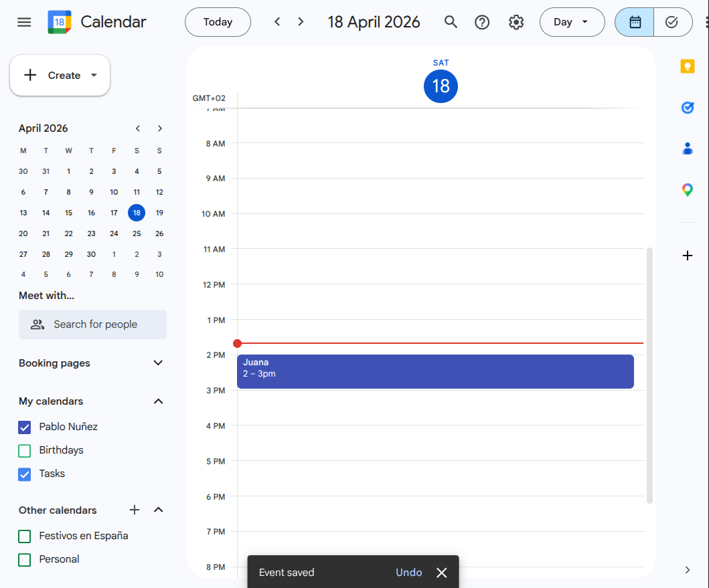The height and width of the screenshot is (588, 709).
Task: Open the Day view dropdown
Action: tap(572, 21)
